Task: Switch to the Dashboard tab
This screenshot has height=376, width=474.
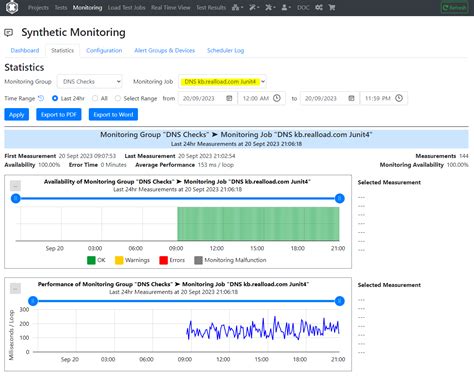Action: pos(25,50)
